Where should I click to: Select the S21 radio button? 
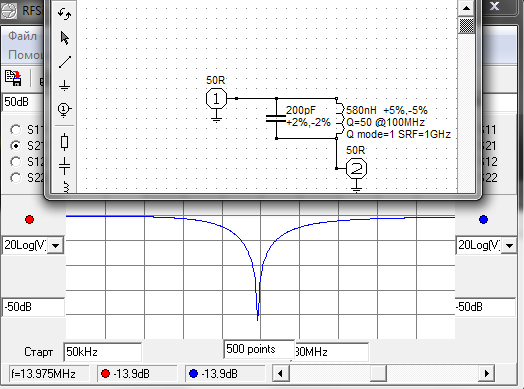click(15, 146)
